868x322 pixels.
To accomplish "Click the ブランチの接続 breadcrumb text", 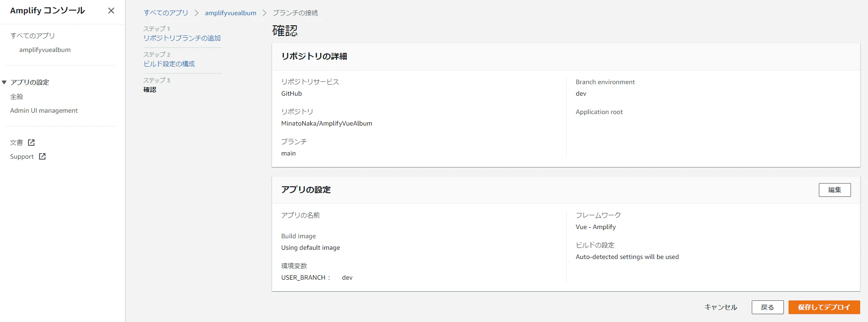I will 295,13.
